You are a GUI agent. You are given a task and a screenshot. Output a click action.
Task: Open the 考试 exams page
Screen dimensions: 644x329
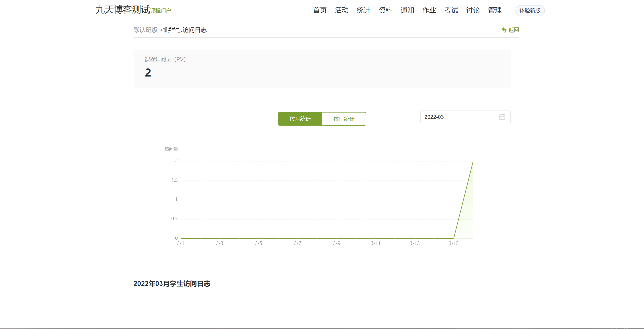tap(451, 10)
